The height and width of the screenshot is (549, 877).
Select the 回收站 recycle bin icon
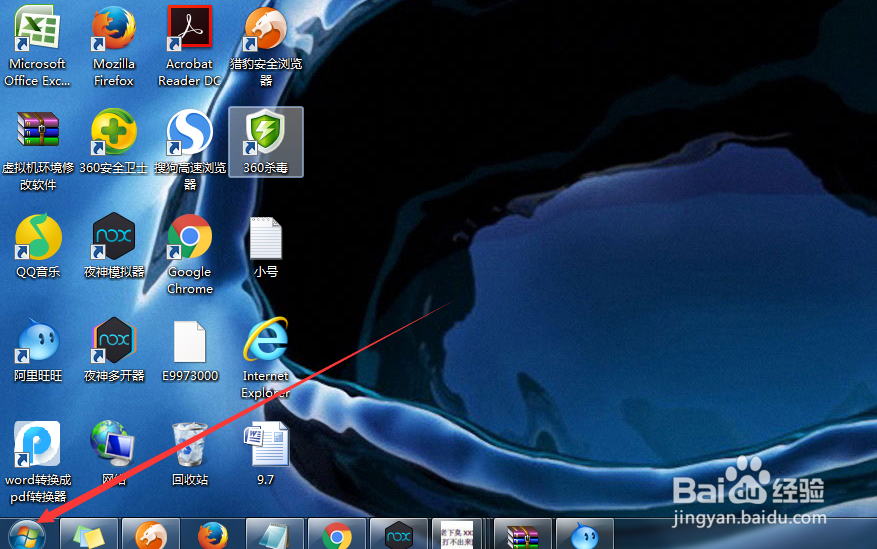[x=190, y=454]
